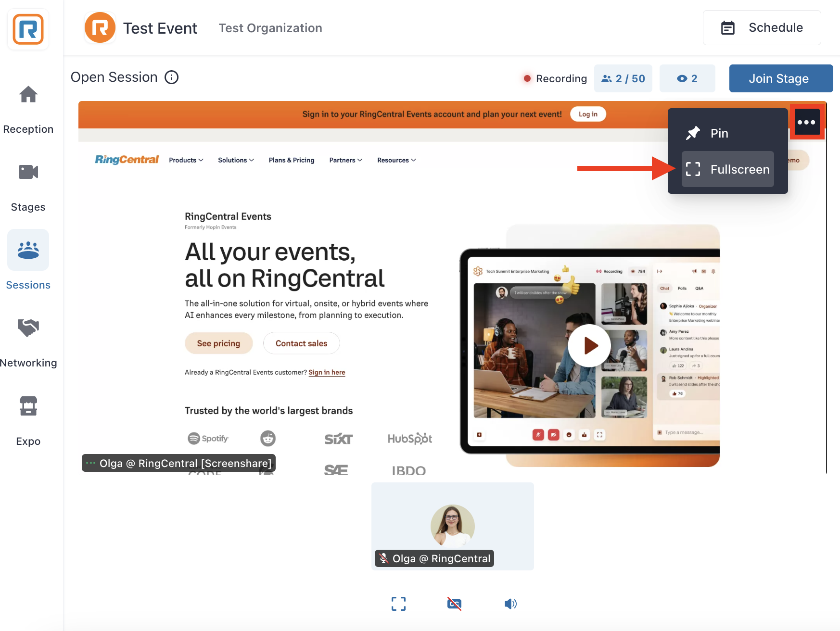Click the Test Event title

tap(160, 28)
